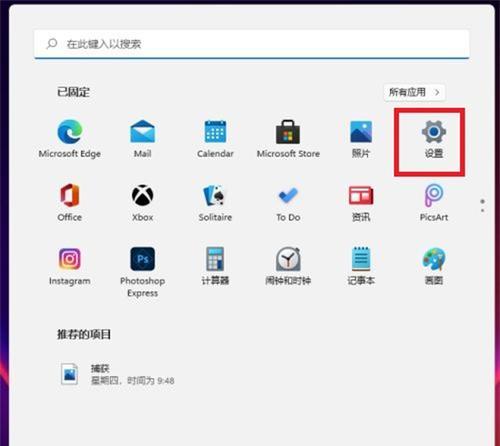Expand 所有应用 all apps list
This screenshot has width=500, height=446.
pos(414,92)
